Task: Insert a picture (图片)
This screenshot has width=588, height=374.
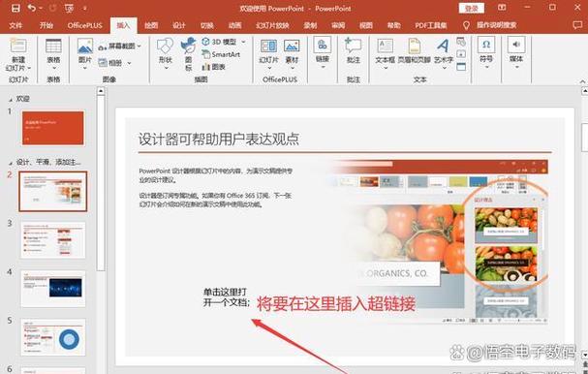Action: point(84,53)
